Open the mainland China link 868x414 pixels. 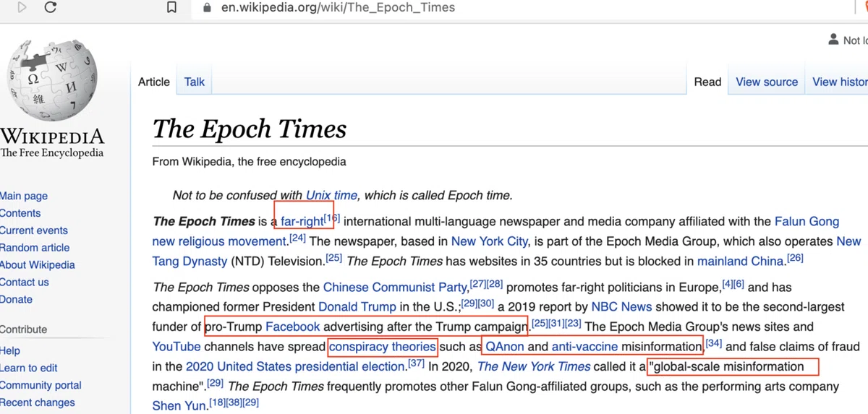click(x=741, y=260)
